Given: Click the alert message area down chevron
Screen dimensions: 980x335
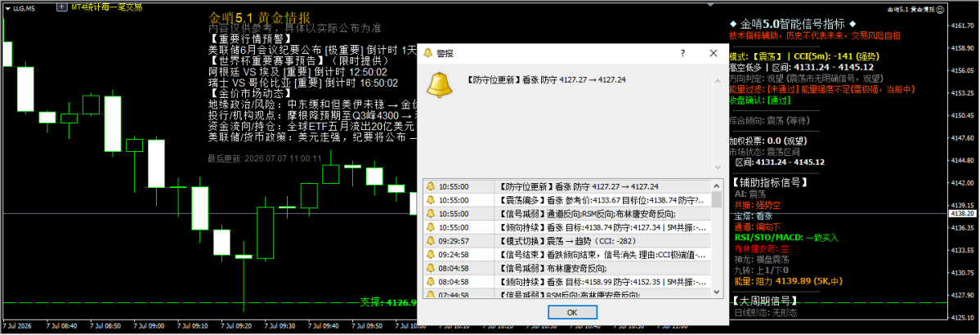Looking at the screenshot, I should pos(717,167).
